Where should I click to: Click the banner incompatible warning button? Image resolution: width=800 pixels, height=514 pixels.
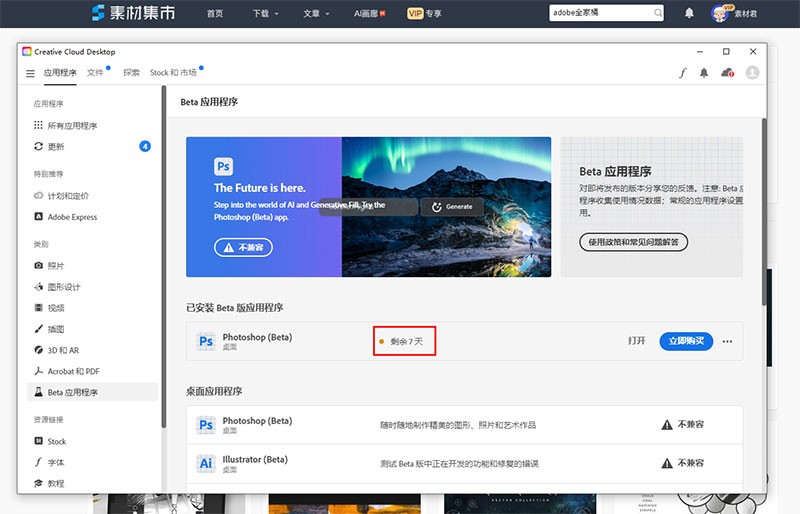tap(243, 248)
